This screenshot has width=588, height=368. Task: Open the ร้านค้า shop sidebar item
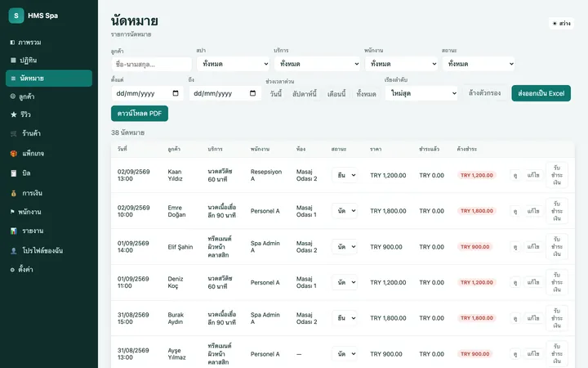click(x=49, y=133)
